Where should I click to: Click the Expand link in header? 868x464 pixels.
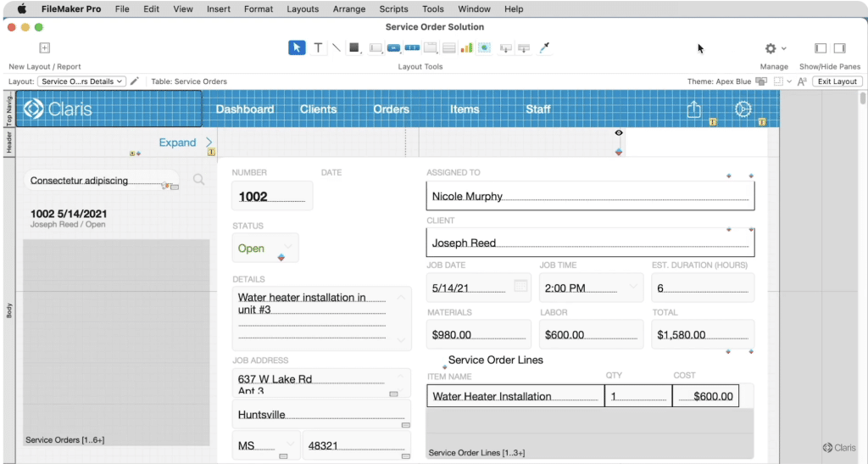177,143
